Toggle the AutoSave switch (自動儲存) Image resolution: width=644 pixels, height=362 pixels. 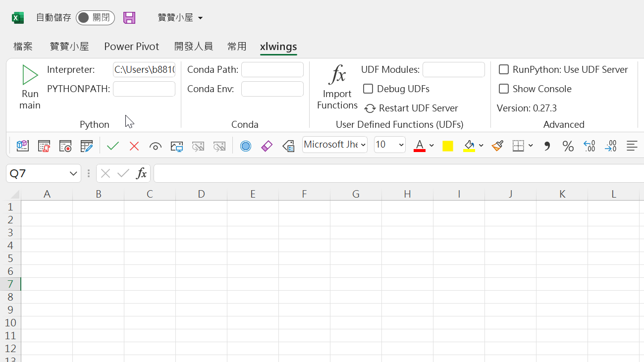[x=95, y=18]
